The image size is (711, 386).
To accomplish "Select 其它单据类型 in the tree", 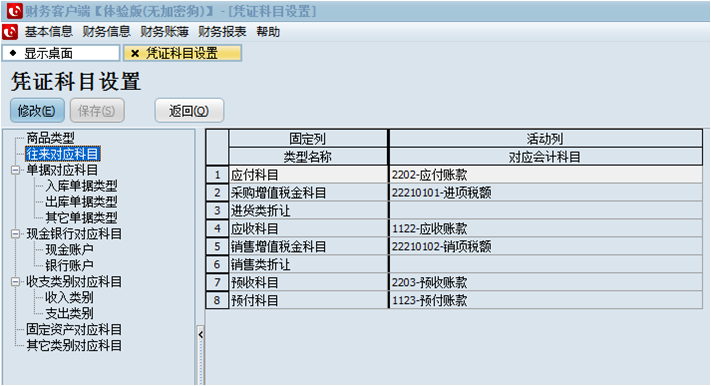I will [x=81, y=218].
